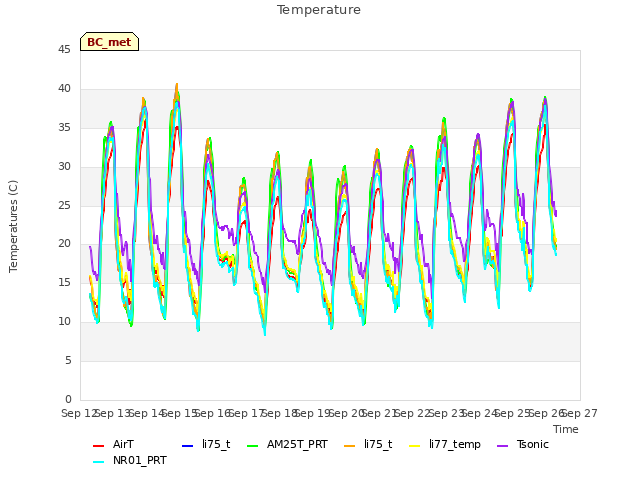Click the Time x-axis title
Screen dimensions: 640x480
[x=566, y=429]
